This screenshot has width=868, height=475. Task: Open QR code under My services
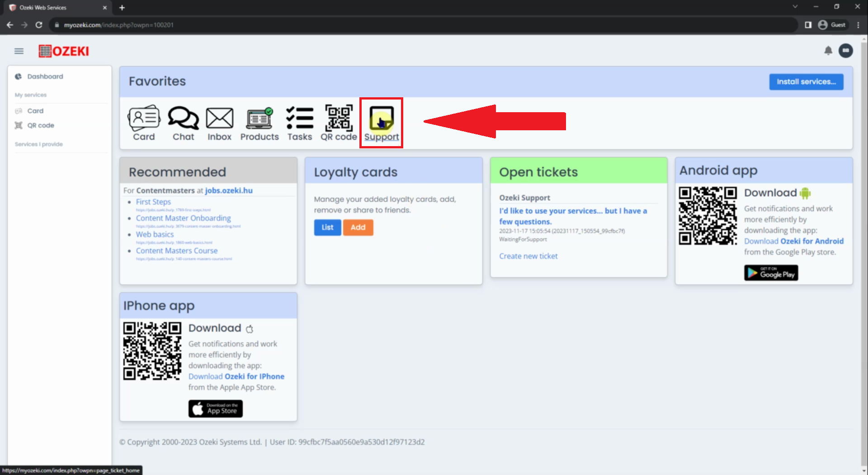click(x=41, y=125)
